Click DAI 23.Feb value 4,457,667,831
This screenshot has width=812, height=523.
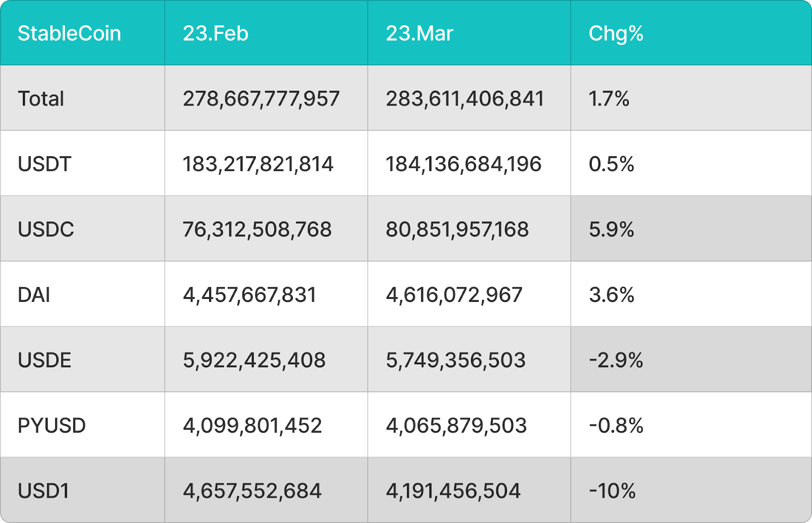click(249, 295)
